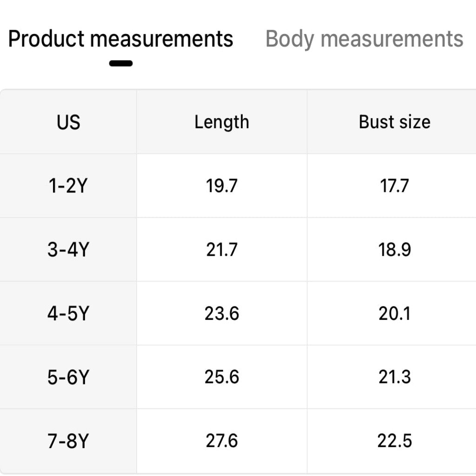Click the Length column header

click(x=222, y=122)
